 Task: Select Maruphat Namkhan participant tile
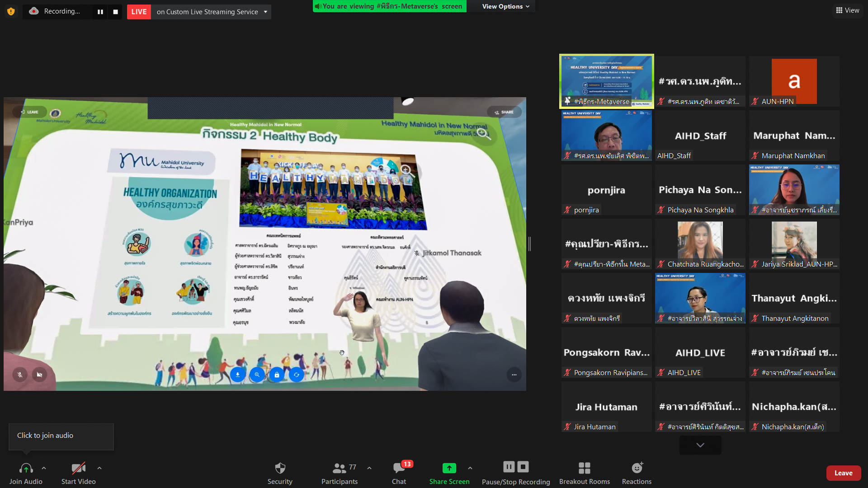tap(794, 136)
